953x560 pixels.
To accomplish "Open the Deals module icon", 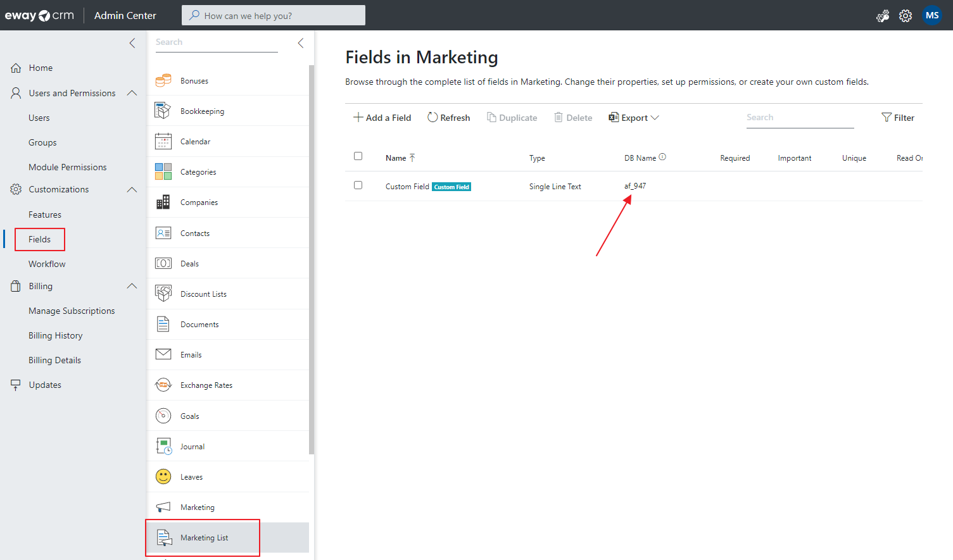I will (x=163, y=263).
